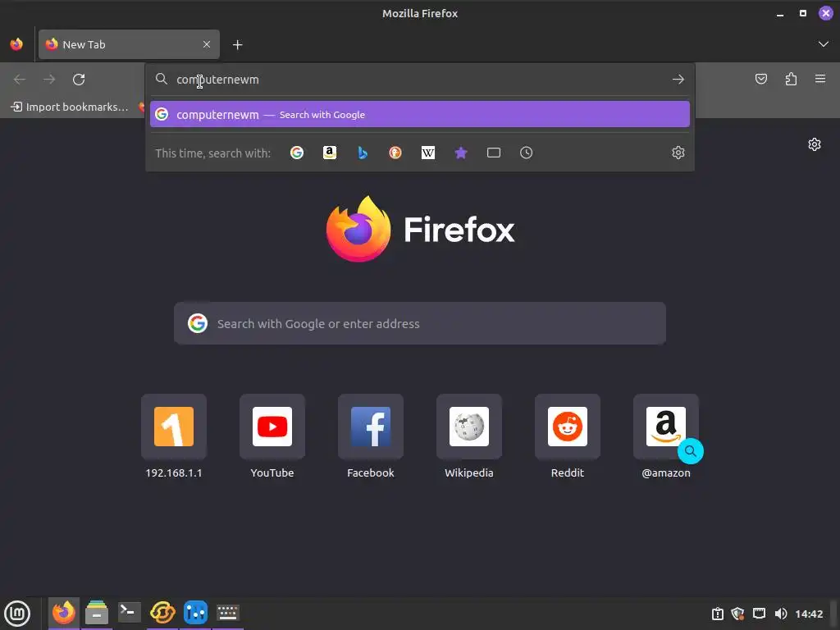This screenshot has height=630, width=840.
Task: Search this time with Google icon
Action: (x=297, y=153)
